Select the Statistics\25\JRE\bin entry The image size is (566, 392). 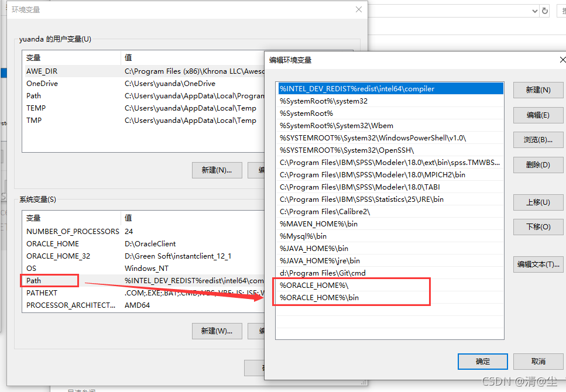pos(391,200)
